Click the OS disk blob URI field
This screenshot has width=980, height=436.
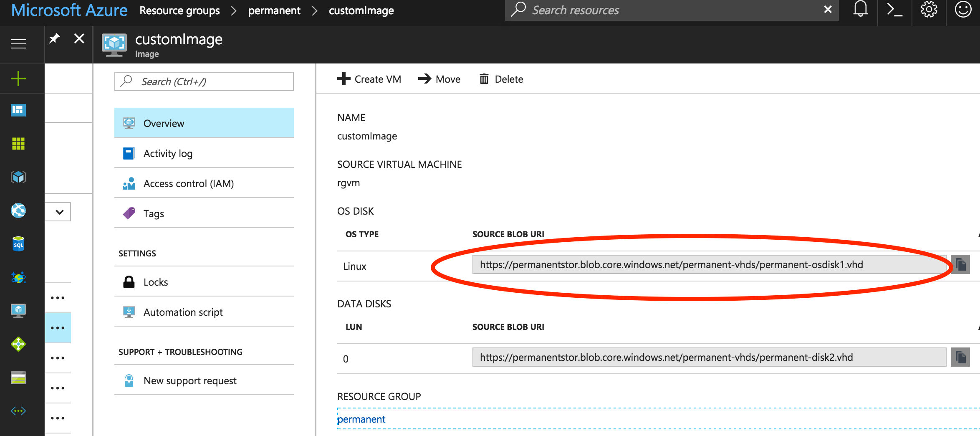point(709,264)
